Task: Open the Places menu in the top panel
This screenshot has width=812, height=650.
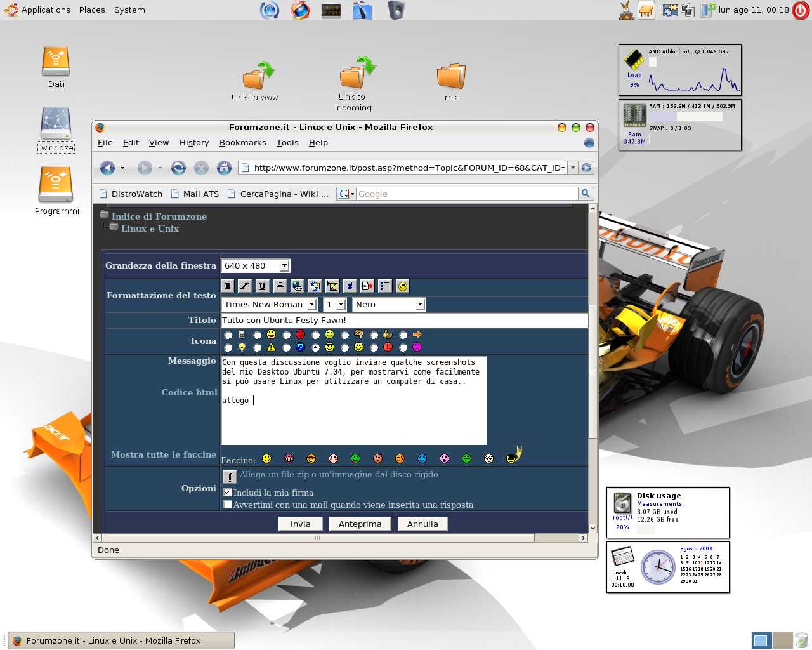Action: pyautogui.click(x=92, y=10)
